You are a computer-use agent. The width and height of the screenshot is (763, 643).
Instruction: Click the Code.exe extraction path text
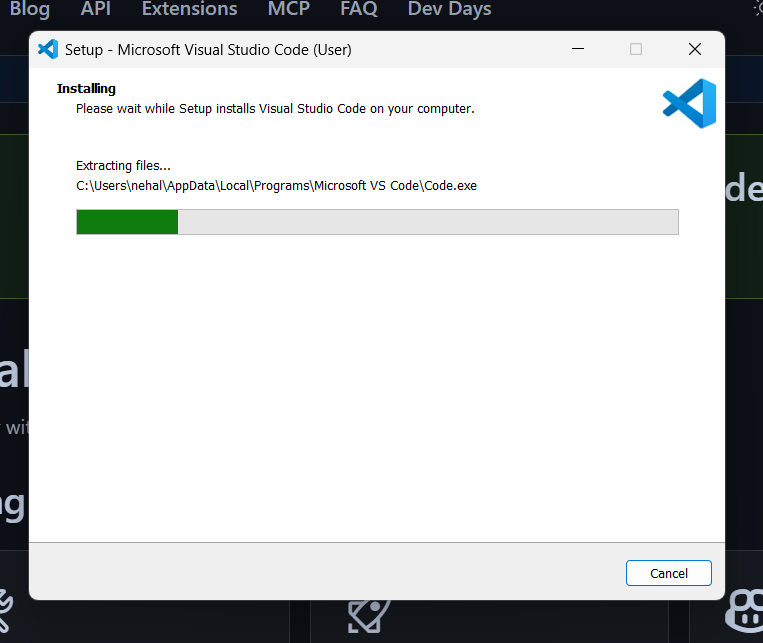click(276, 186)
